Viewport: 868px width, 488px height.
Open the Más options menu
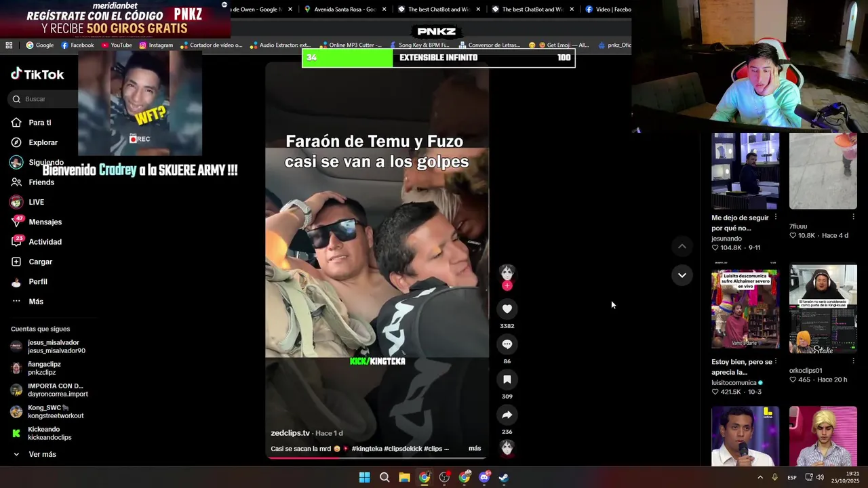35,302
